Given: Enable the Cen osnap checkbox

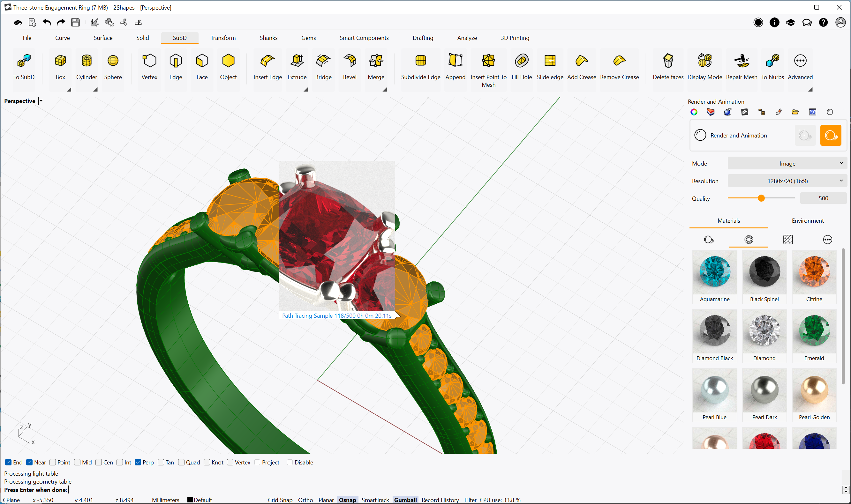Looking at the screenshot, I should point(99,462).
